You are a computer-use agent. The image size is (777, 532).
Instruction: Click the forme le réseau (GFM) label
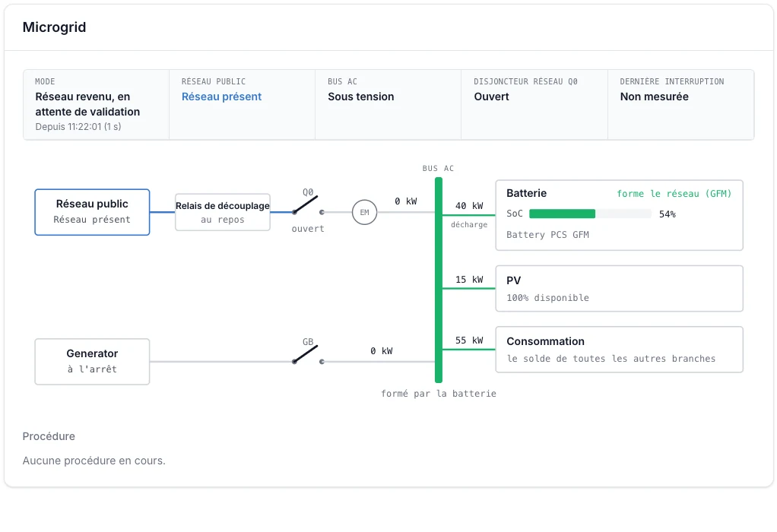[x=674, y=194]
